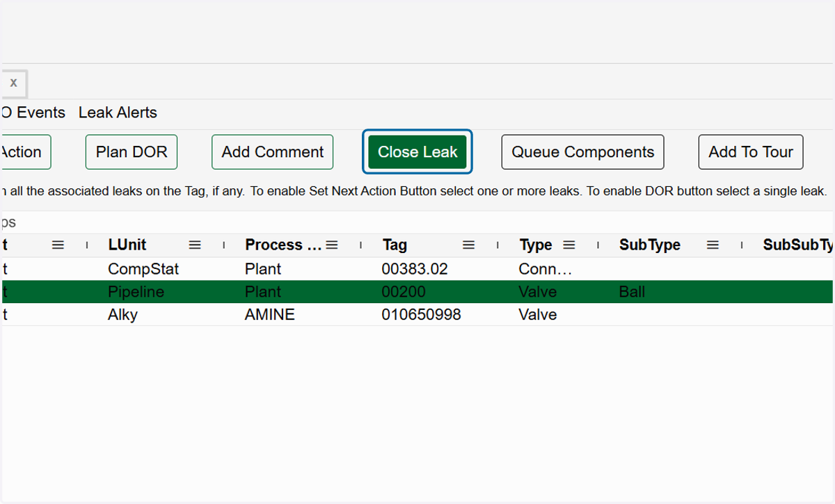Open column menu for SubType header
Viewport: 835px width, 504px height.
click(713, 245)
